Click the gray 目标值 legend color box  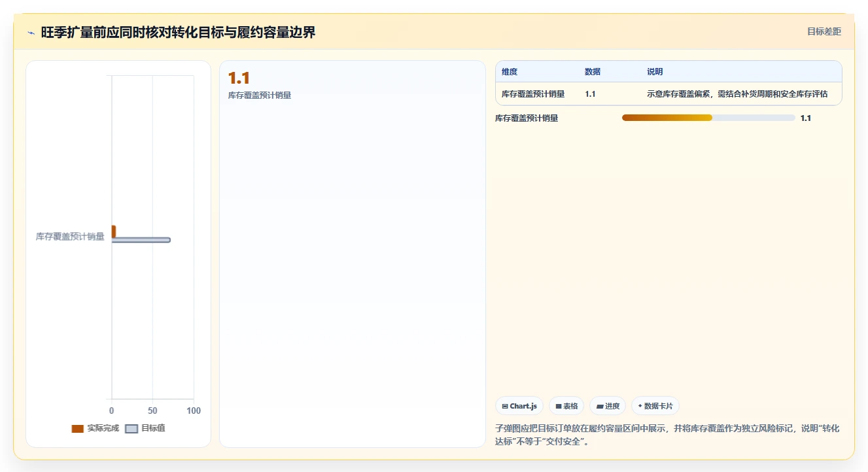[x=131, y=429]
